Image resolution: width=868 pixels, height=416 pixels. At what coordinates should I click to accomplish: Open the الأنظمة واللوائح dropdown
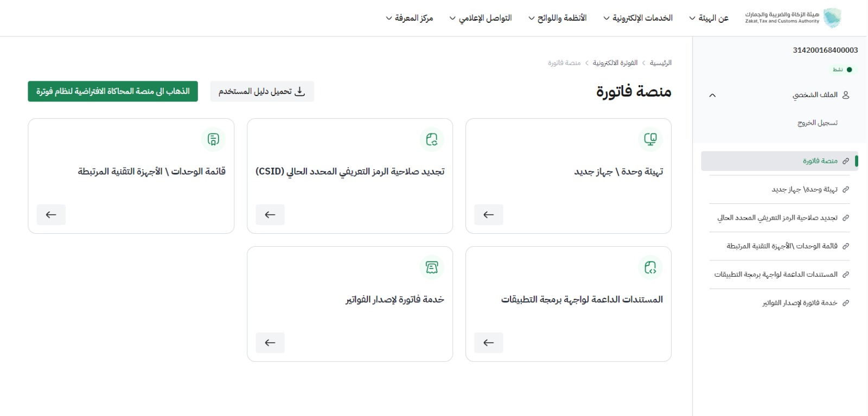(558, 18)
